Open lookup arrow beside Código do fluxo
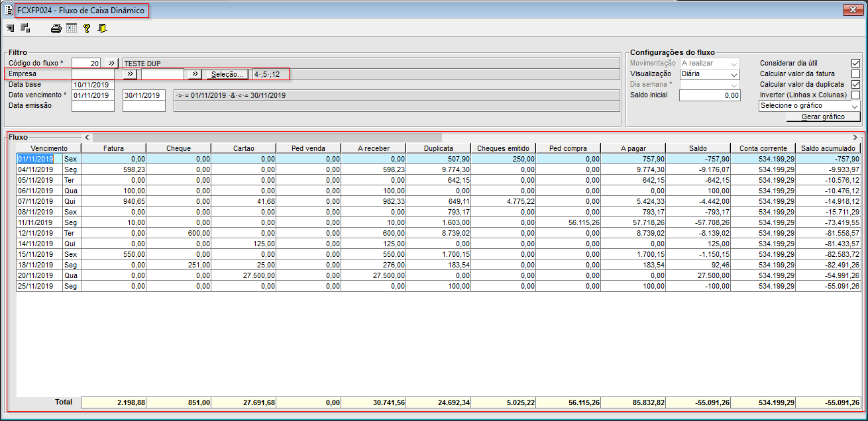 (x=111, y=64)
